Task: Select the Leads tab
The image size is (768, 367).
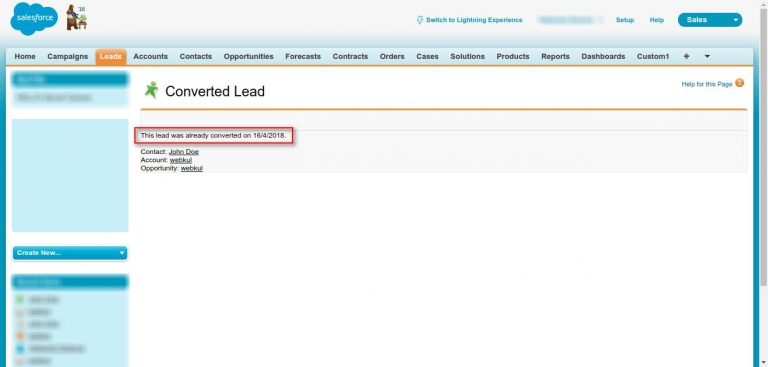Action: [x=111, y=56]
